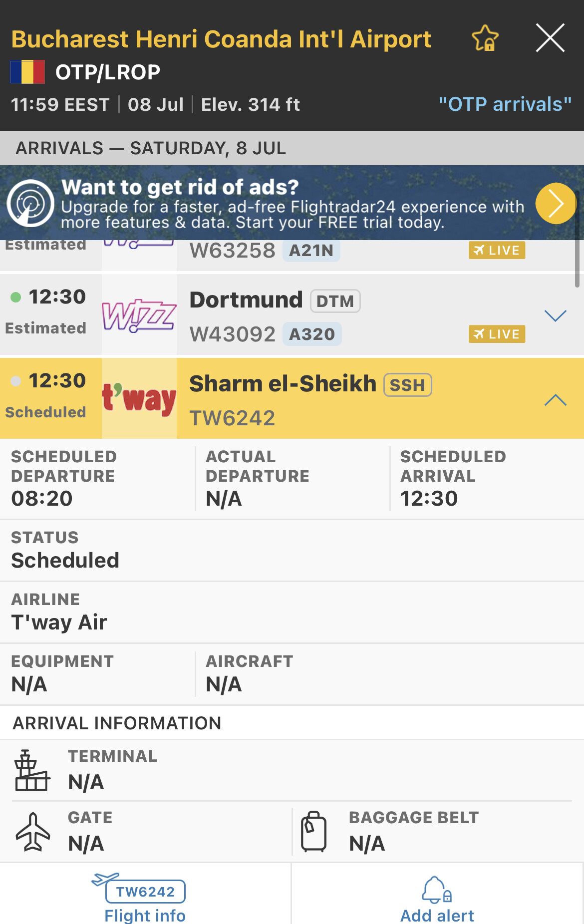Open the "OTP arrivals" link

(x=505, y=104)
